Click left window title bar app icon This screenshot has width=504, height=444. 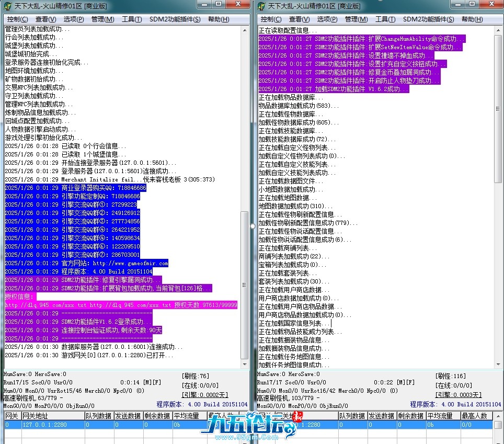click(8, 6)
